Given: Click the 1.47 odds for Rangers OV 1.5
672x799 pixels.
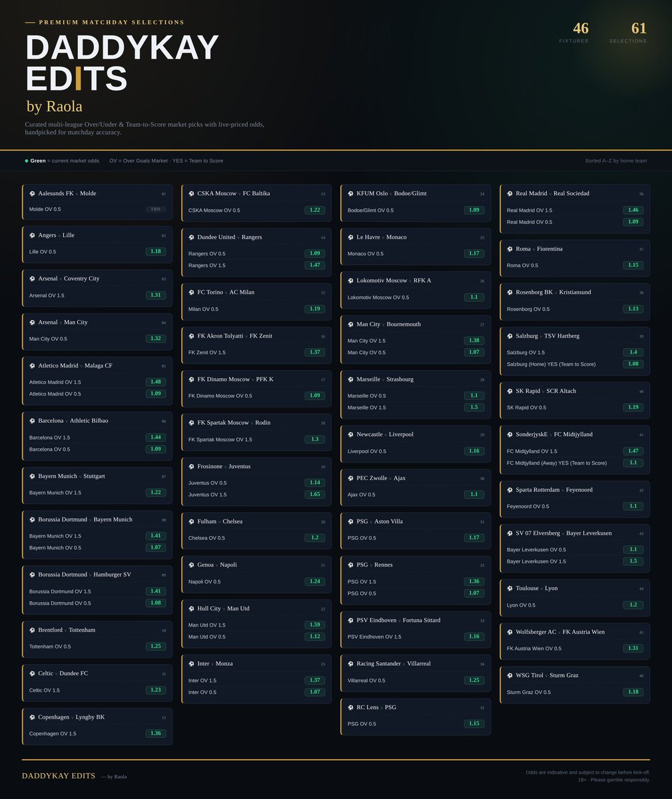Looking at the screenshot, I should [x=315, y=265].
